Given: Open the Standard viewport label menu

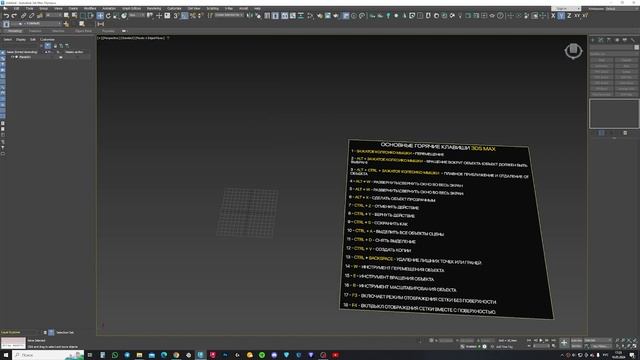Looking at the screenshot, I should point(126,38).
